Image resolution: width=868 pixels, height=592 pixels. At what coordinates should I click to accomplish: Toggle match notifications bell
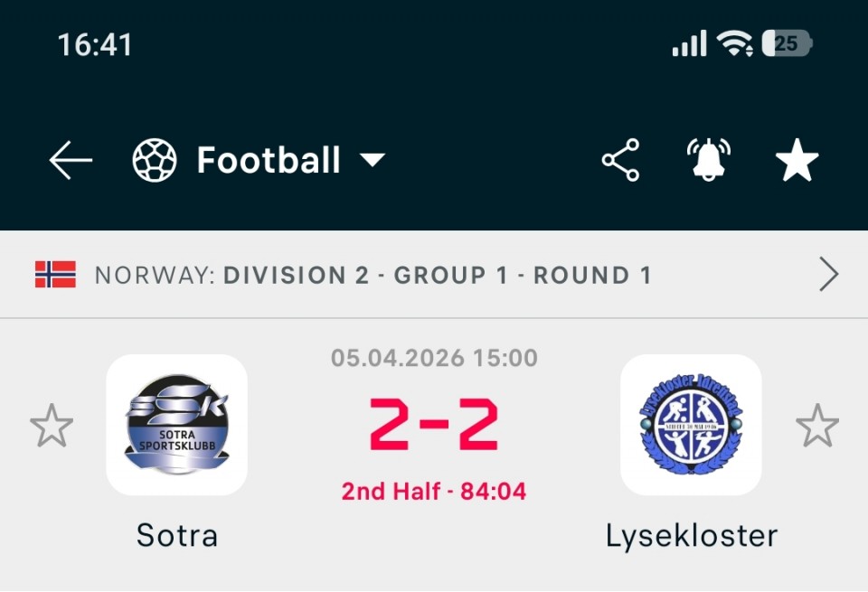click(708, 161)
